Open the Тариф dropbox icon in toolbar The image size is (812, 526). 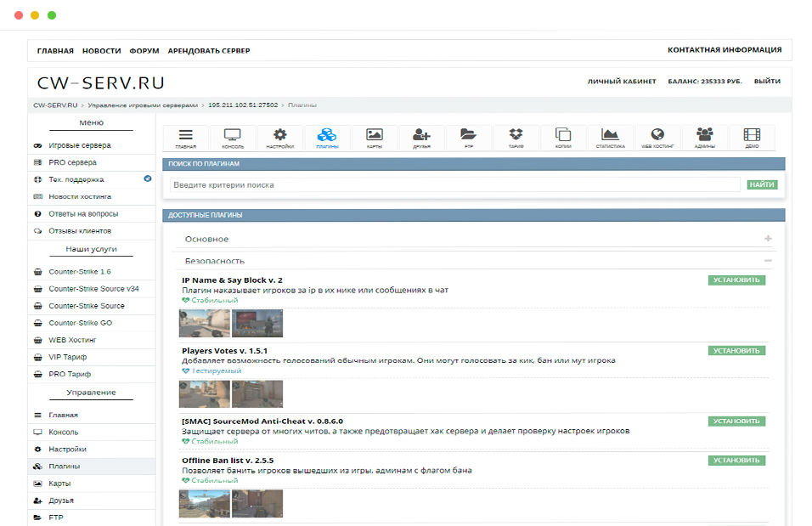tap(516, 137)
